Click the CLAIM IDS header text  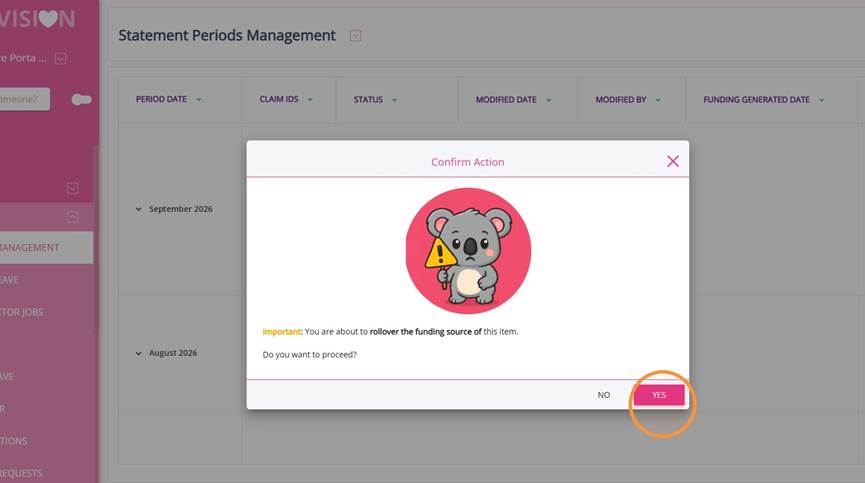[279, 99]
